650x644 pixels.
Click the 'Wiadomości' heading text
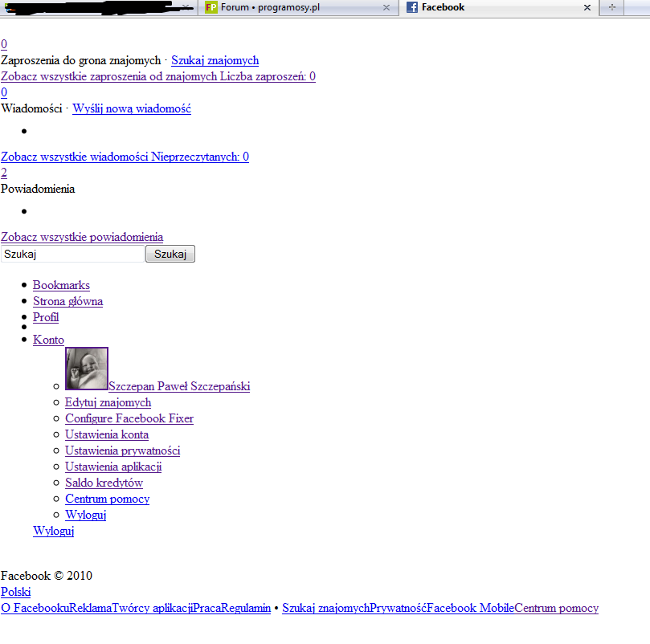[x=31, y=108]
